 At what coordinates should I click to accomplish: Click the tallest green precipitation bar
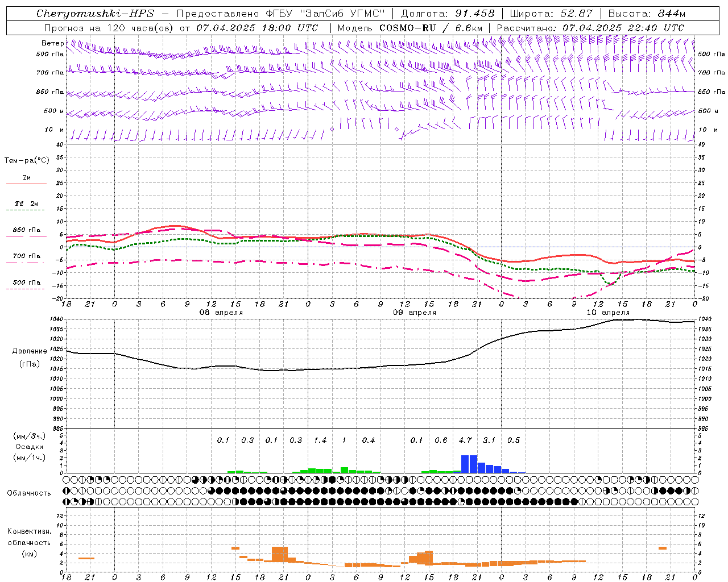click(x=344, y=470)
